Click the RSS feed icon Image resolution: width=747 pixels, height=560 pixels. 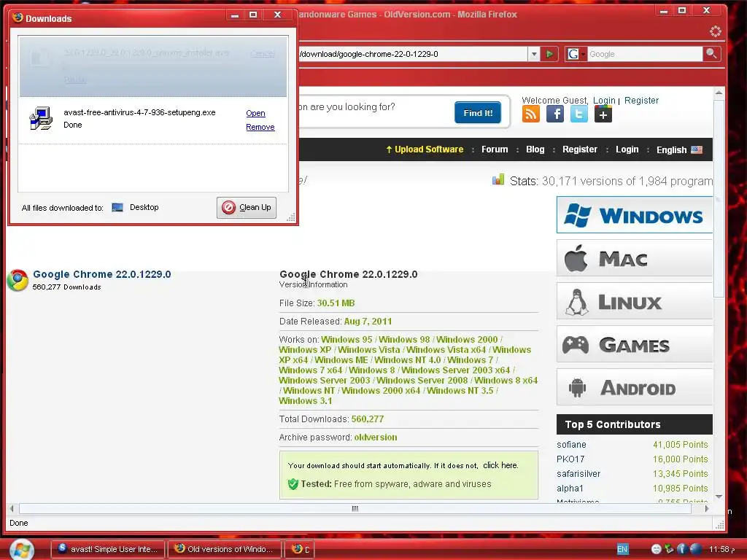tap(531, 114)
